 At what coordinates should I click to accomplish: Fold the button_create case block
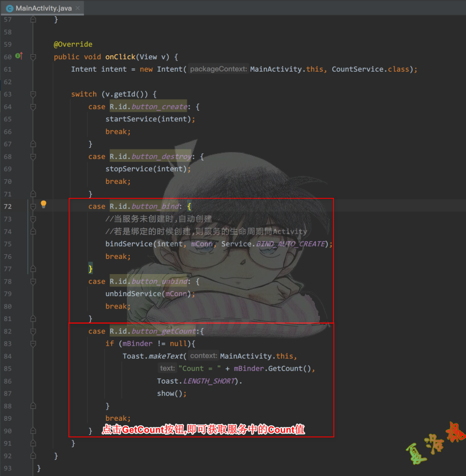(x=33, y=107)
